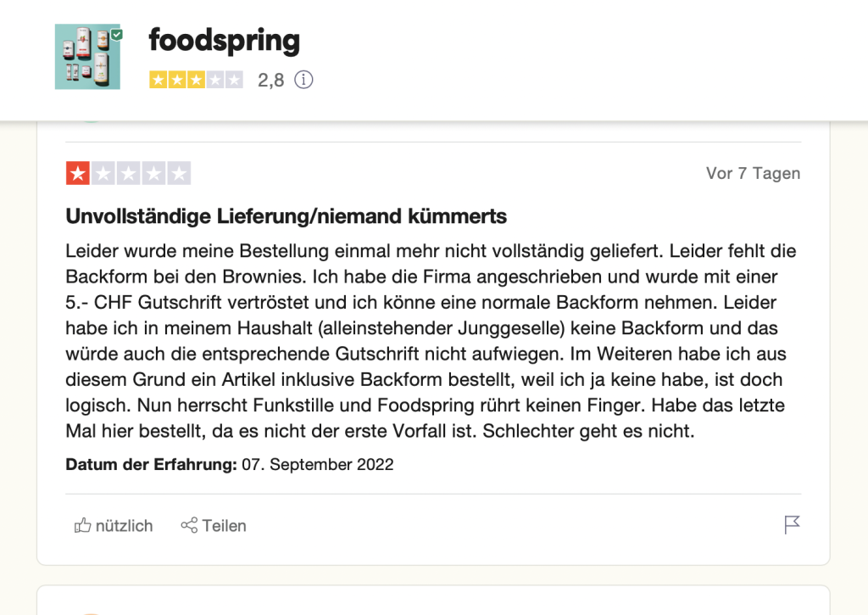
Task: Click the review body text paragraph
Action: pos(431,341)
